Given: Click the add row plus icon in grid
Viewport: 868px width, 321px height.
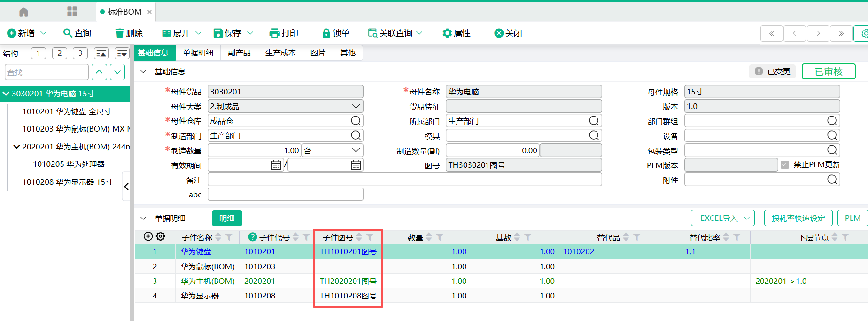Looking at the screenshot, I should (x=148, y=236).
